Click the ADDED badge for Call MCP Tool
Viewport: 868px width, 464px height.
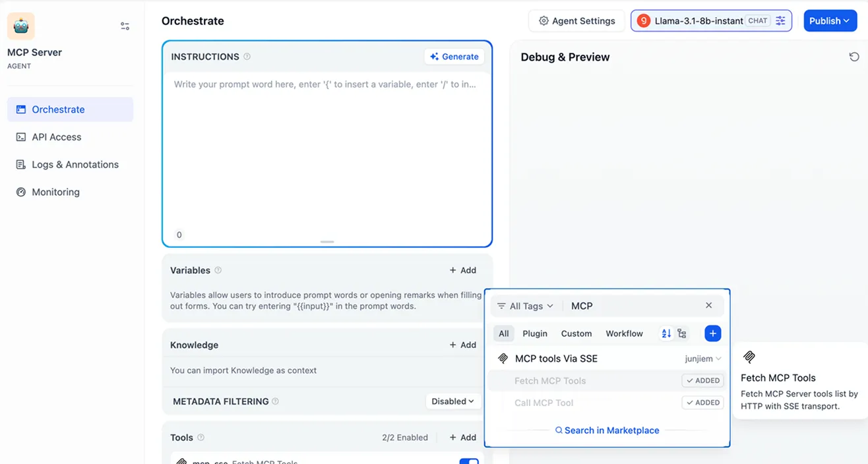pos(703,403)
